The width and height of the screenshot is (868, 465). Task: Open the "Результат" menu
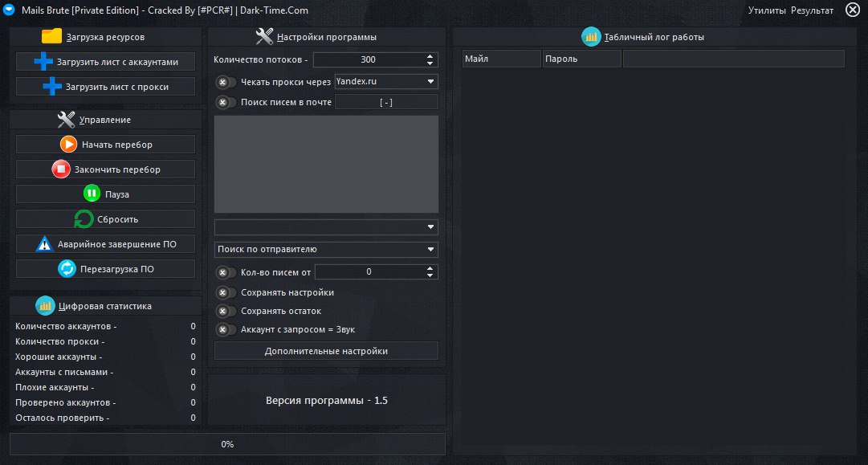click(x=812, y=10)
